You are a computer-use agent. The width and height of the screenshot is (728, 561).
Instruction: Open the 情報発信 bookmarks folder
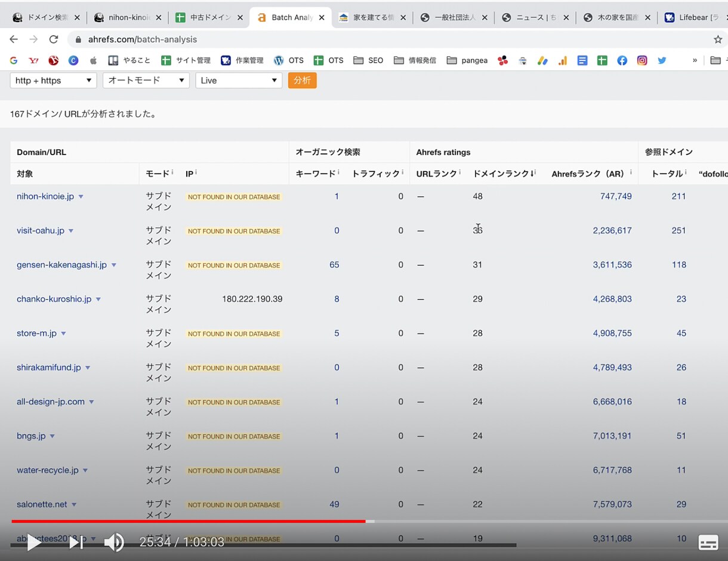415,60
